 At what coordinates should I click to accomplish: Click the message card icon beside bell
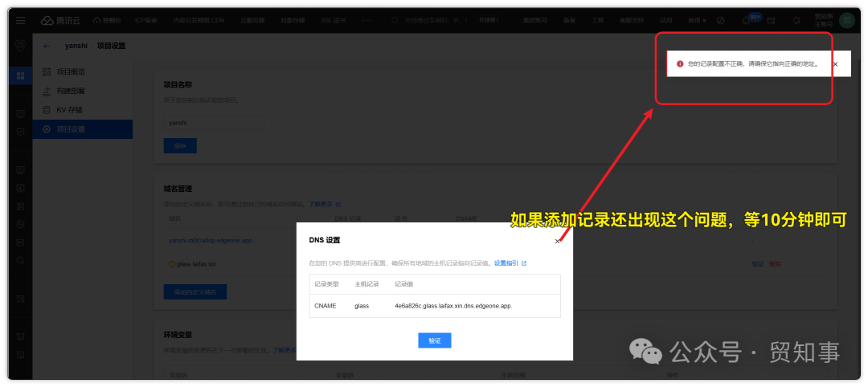(771, 20)
